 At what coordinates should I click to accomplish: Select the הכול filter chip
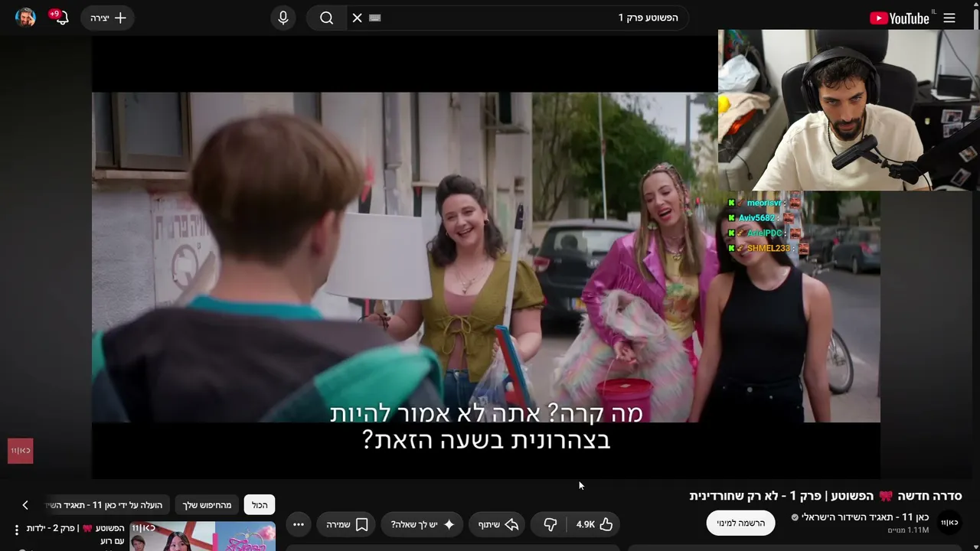[260, 505]
